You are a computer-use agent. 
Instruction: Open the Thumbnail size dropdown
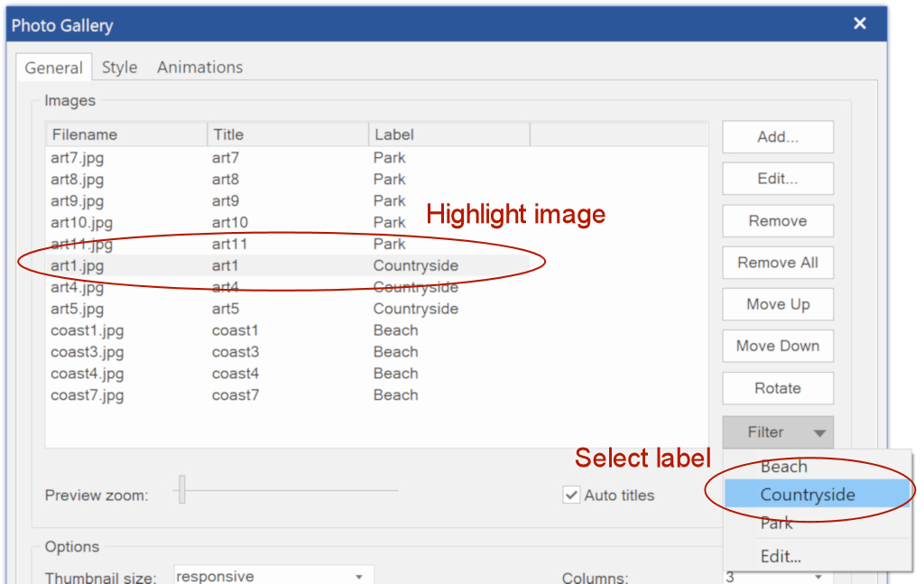click(358, 576)
